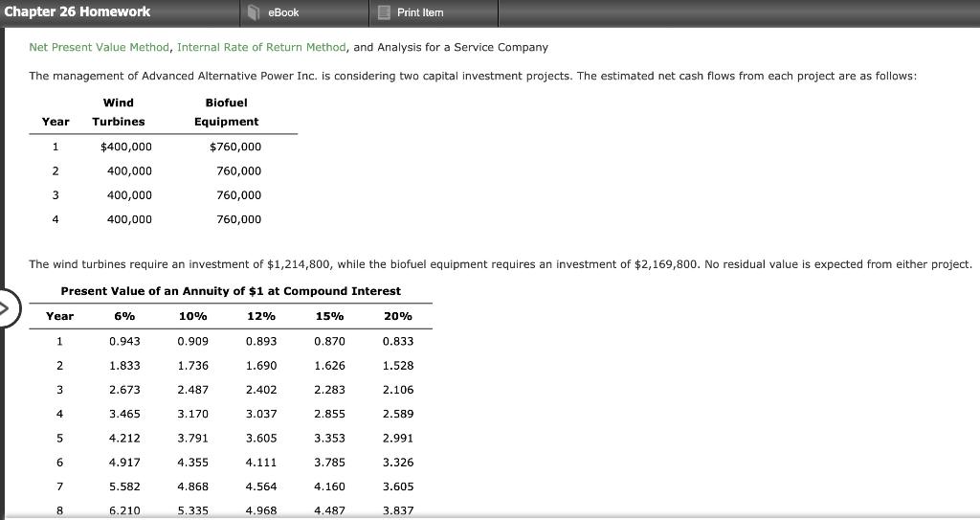This screenshot has width=980, height=520.
Task: Click the 12% column header
Action: (261, 317)
